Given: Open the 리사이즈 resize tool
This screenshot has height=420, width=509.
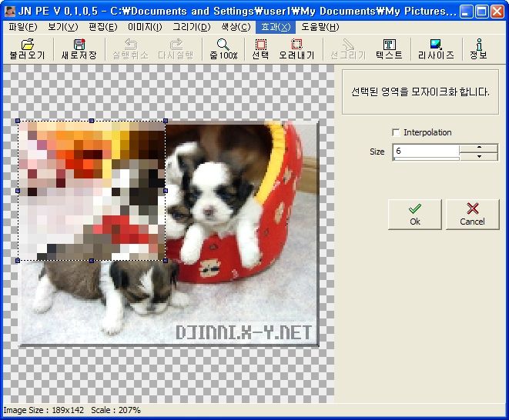Looking at the screenshot, I should [x=436, y=49].
